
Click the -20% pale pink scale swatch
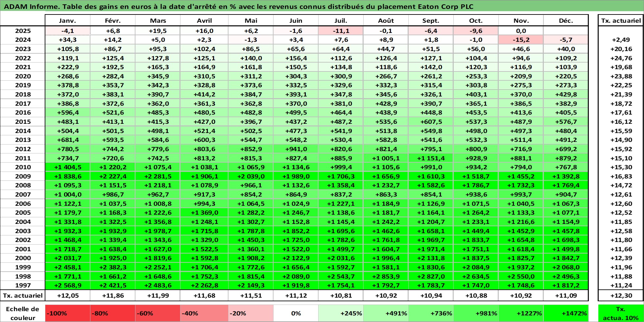coord(251,313)
